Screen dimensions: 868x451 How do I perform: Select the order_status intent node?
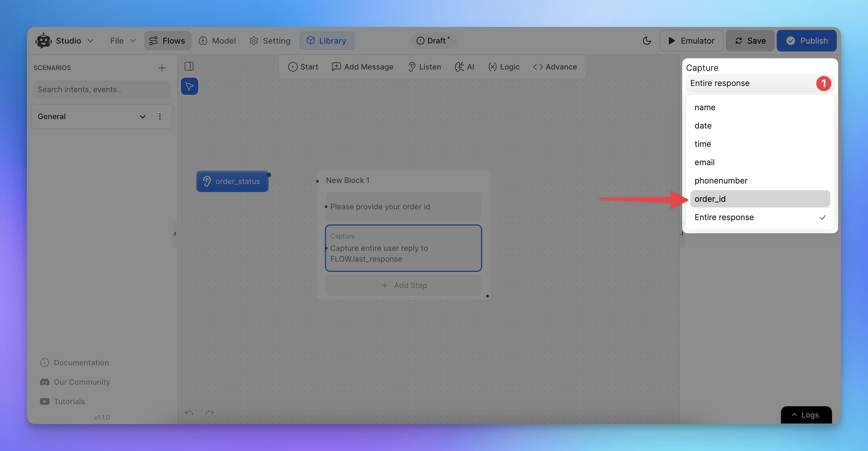[x=233, y=181]
